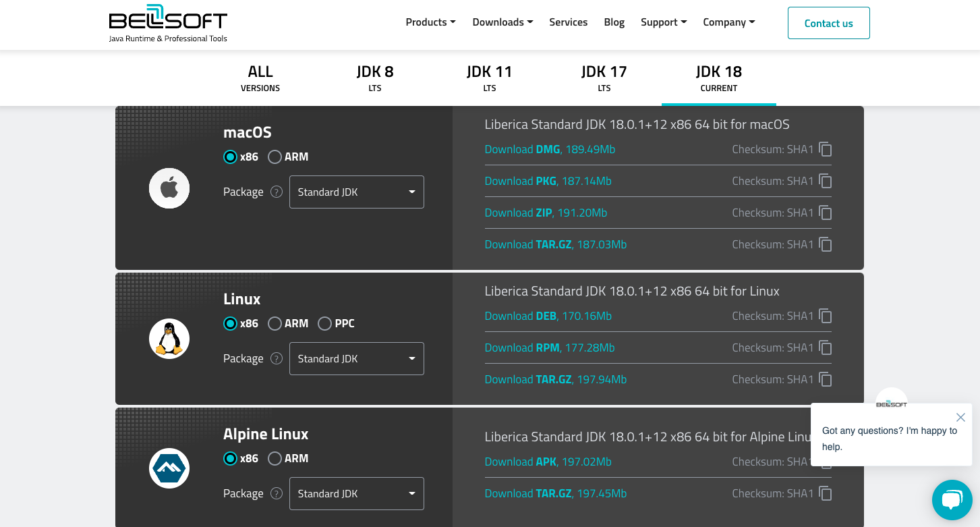Expand the Downloads menu

(502, 22)
